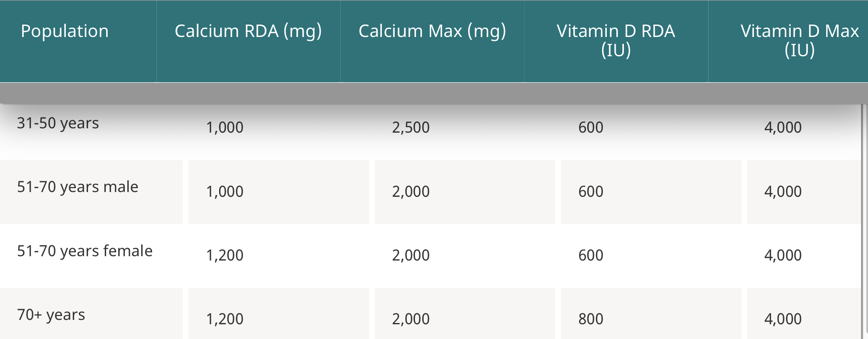Select Calcium RDA 1,200 for 70+ years

[225, 319]
